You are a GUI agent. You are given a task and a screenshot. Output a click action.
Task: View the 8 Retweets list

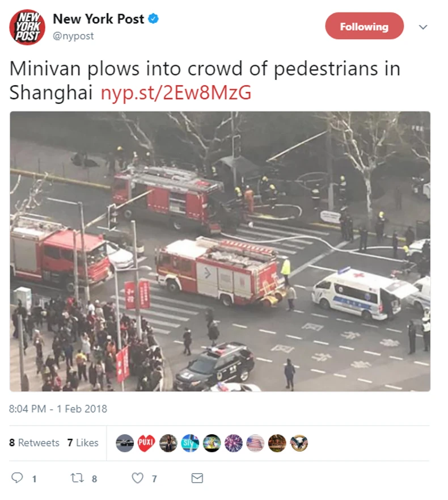34,443
